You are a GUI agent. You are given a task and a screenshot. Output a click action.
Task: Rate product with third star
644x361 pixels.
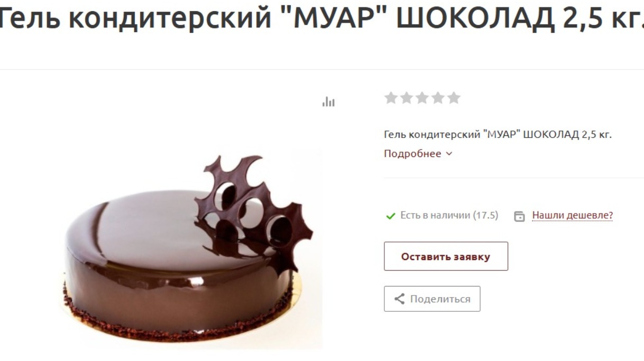[422, 98]
